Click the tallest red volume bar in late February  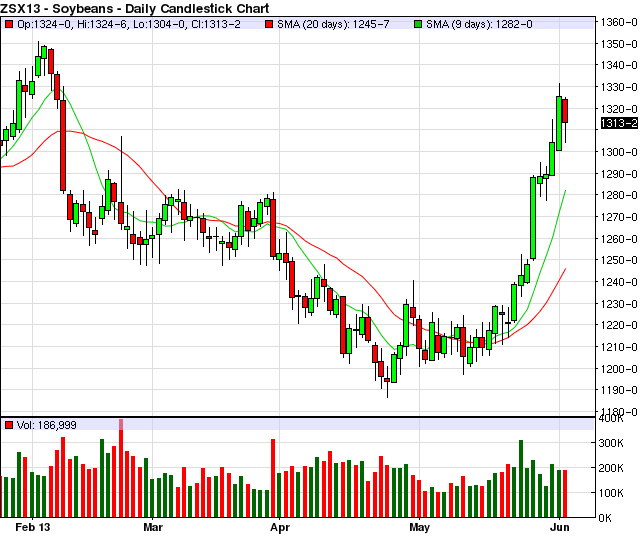point(121,468)
